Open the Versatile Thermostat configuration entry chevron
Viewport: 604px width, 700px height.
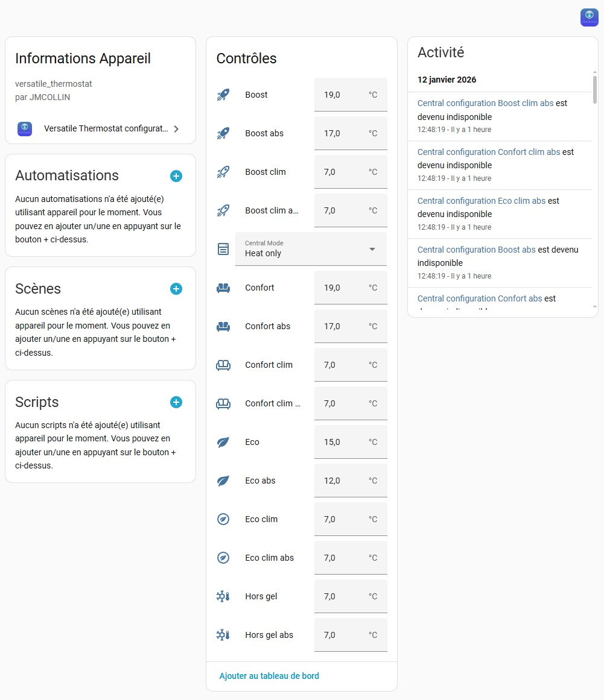click(176, 128)
